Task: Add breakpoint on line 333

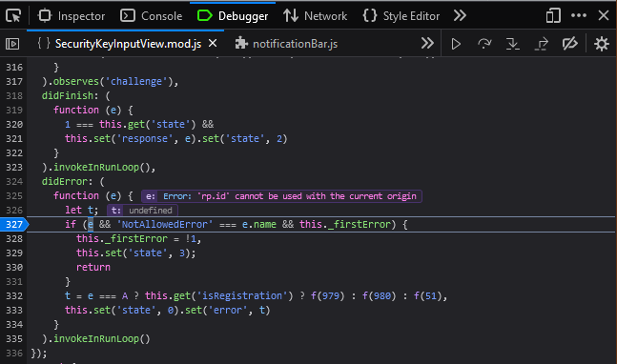Action: [14, 310]
